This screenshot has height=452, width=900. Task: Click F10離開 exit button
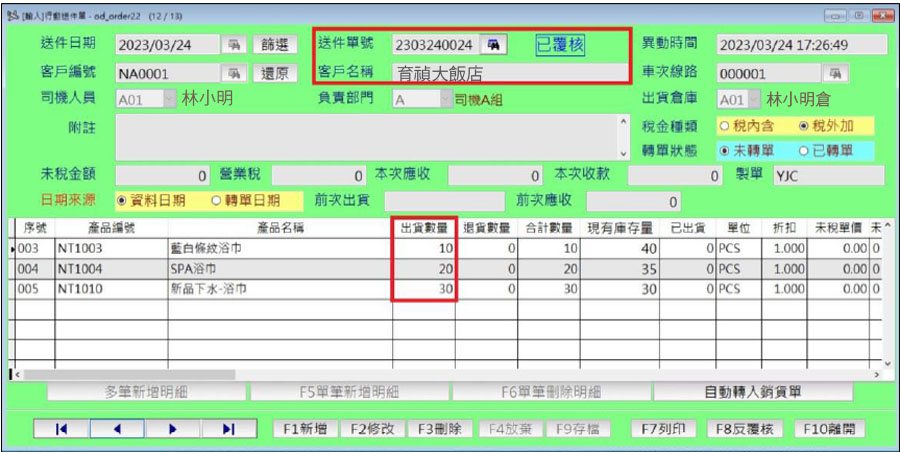tap(829, 428)
